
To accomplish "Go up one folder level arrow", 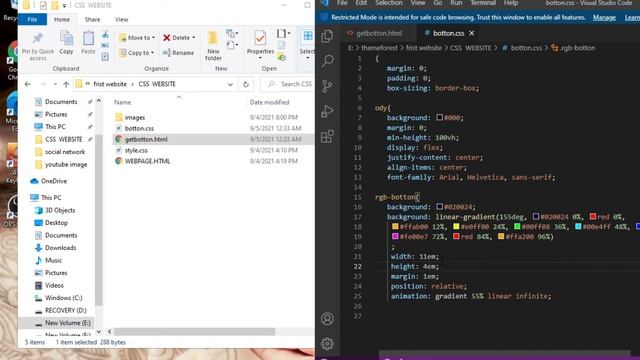I will tap(66, 84).
